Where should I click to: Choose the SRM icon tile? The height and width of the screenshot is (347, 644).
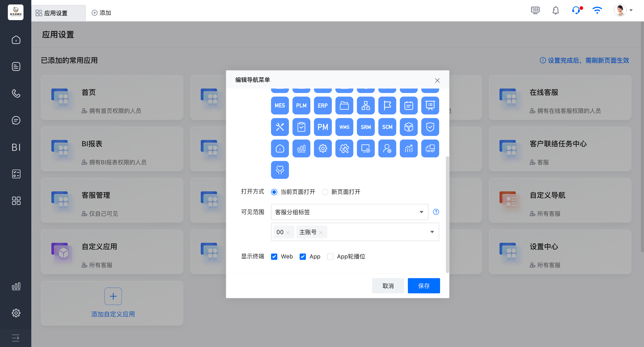[366, 127]
